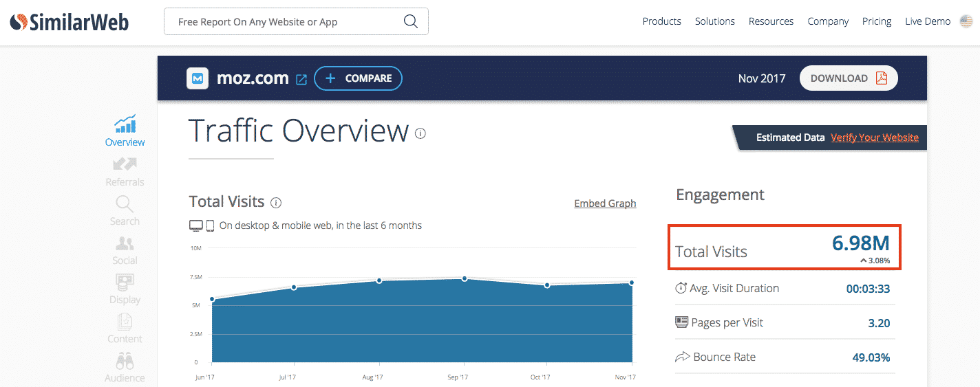Click the Engagement heading

pos(720,195)
